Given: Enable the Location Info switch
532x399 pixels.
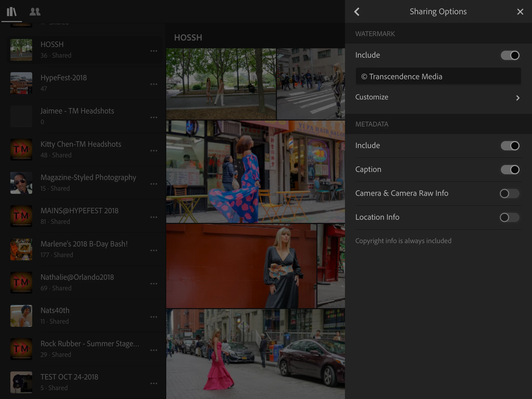Looking at the screenshot, I should click(x=509, y=217).
